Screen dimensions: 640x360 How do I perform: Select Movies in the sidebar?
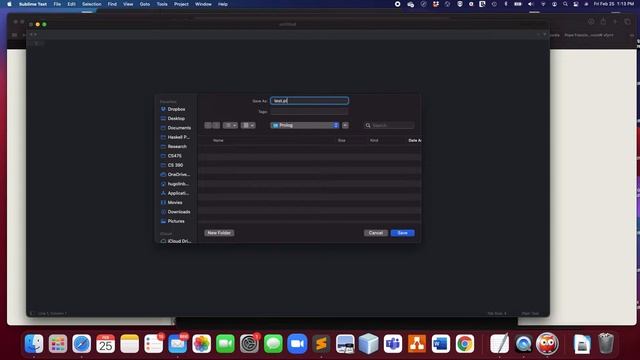[x=176, y=202]
